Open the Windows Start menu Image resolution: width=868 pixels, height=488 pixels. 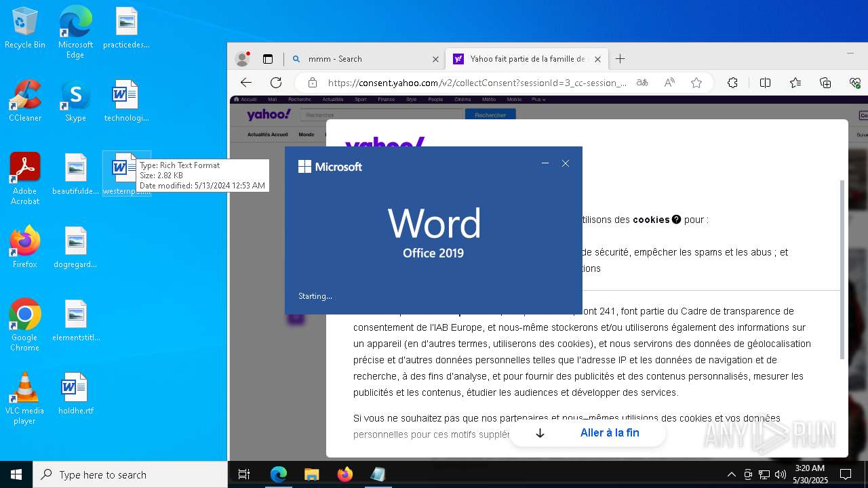tap(16, 474)
